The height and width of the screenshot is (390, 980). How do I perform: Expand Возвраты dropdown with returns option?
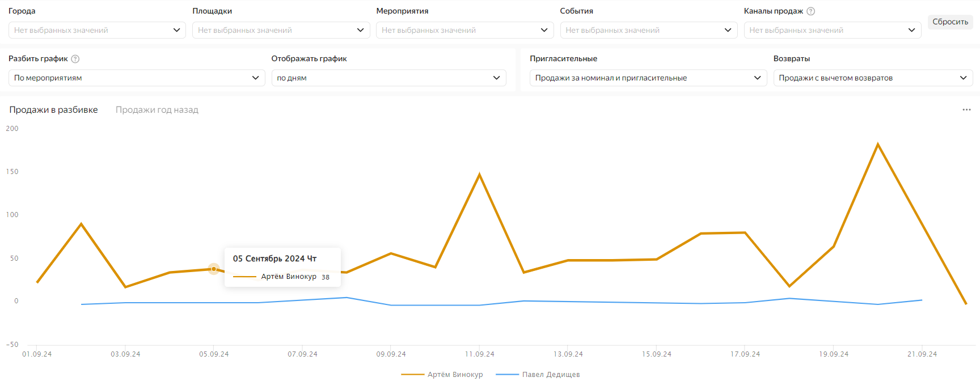pyautogui.click(x=872, y=78)
